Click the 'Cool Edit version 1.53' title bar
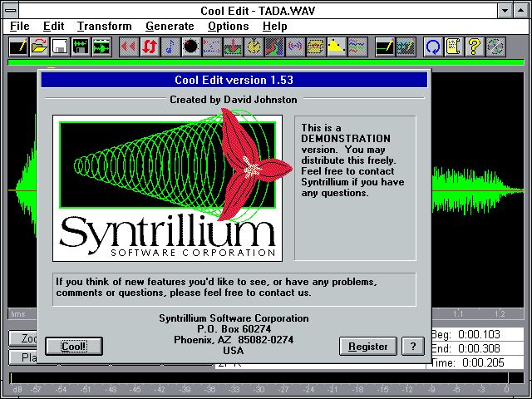The width and height of the screenshot is (532, 399). [234, 80]
